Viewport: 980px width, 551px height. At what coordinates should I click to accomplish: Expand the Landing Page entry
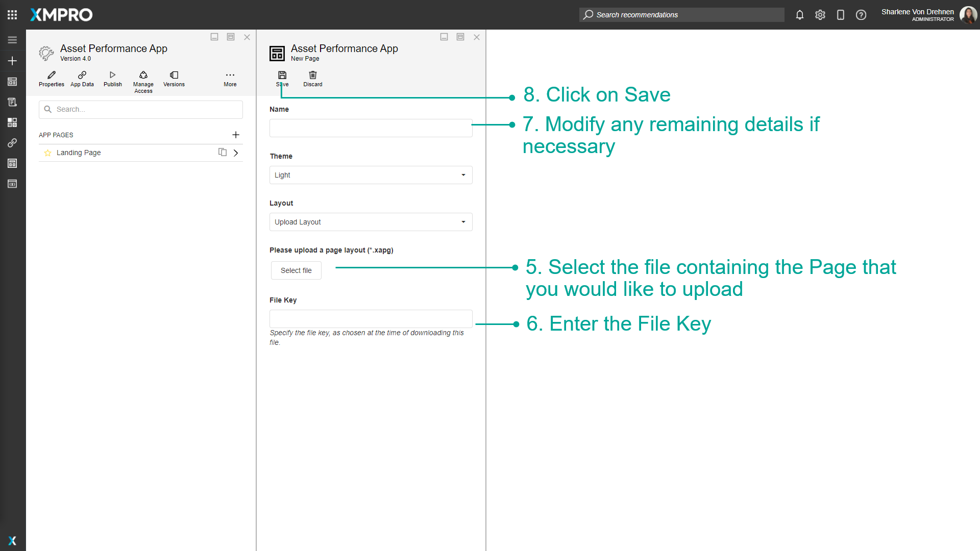[235, 153]
